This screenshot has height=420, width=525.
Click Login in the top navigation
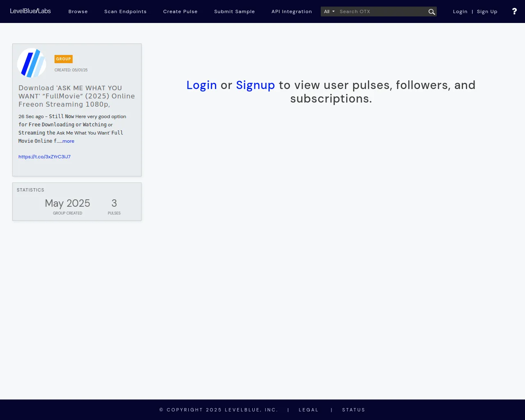click(460, 11)
